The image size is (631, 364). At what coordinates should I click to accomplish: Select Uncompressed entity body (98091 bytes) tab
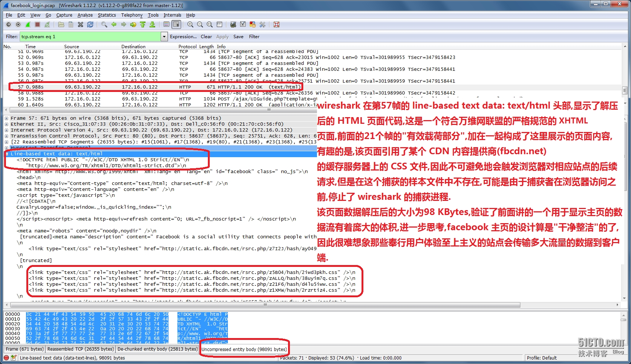[x=244, y=349]
